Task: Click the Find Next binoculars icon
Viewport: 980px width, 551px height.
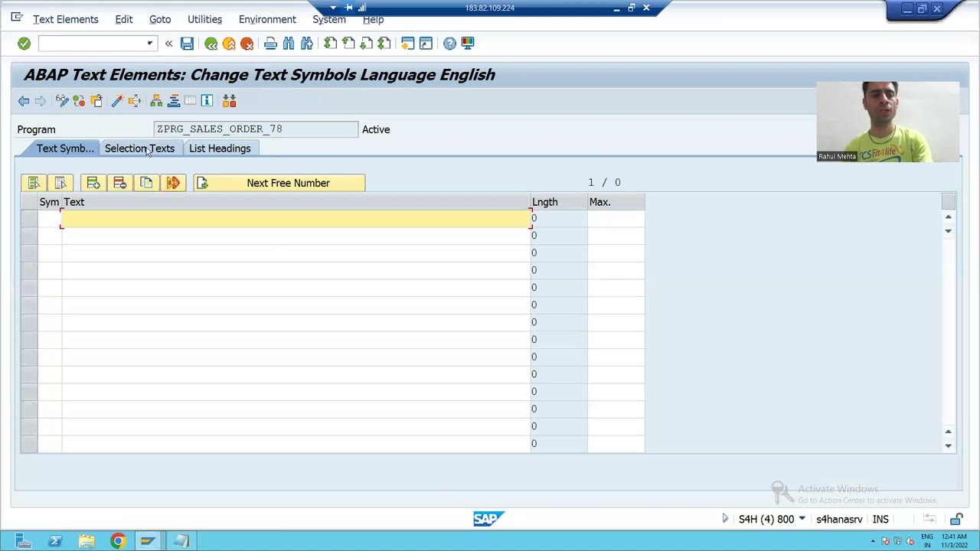Action: pyautogui.click(x=306, y=44)
